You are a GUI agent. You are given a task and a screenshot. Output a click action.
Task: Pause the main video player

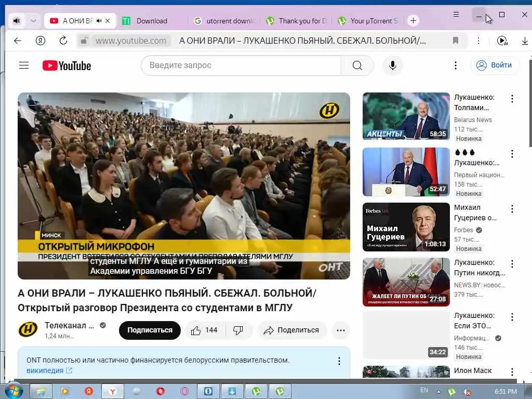coord(184,185)
